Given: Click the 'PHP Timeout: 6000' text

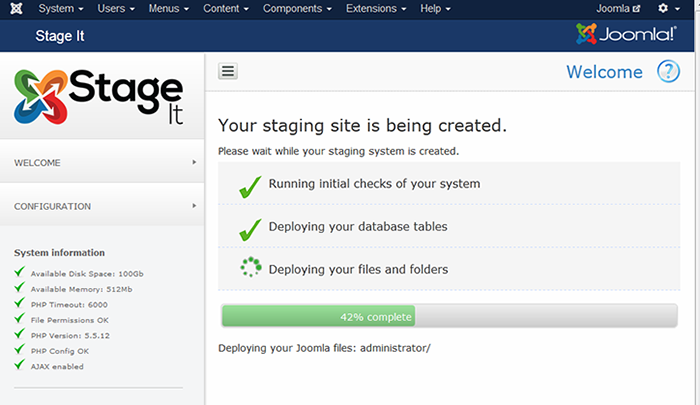Looking at the screenshot, I should 69,305.
